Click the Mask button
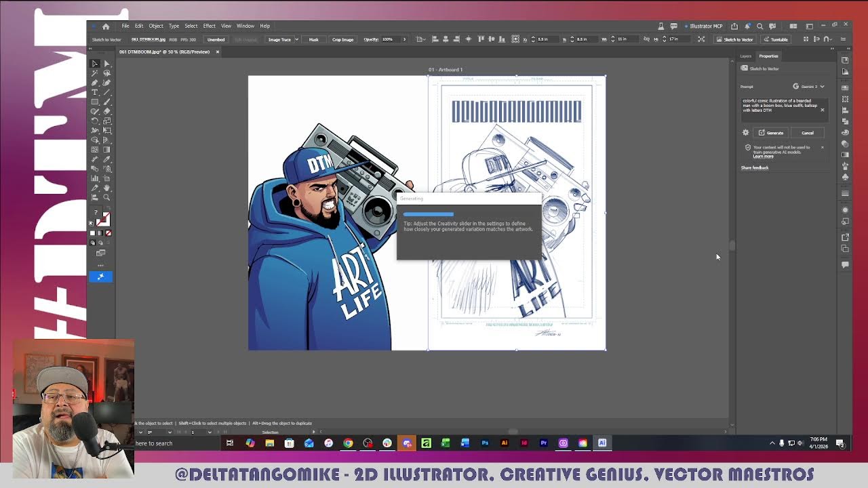The height and width of the screenshot is (488, 868). (313, 39)
